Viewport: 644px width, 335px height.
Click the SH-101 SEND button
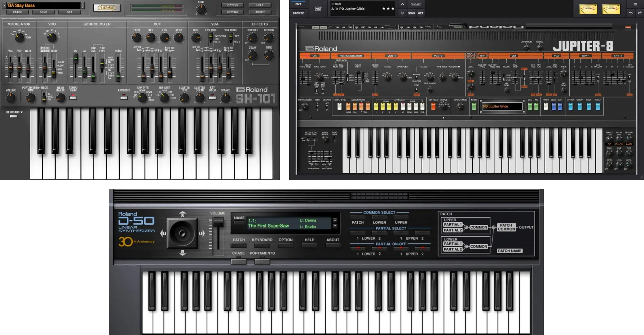[x=44, y=12]
